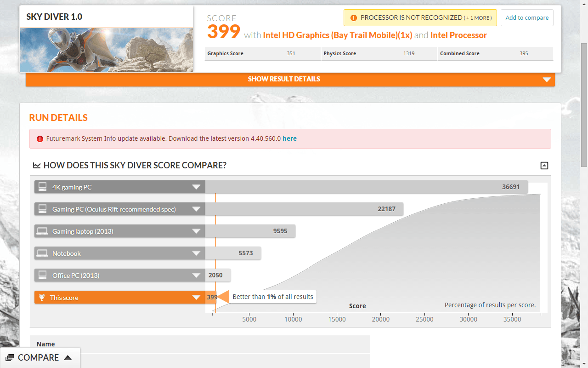Open the COMPARE panel at bottom left

[x=40, y=358]
